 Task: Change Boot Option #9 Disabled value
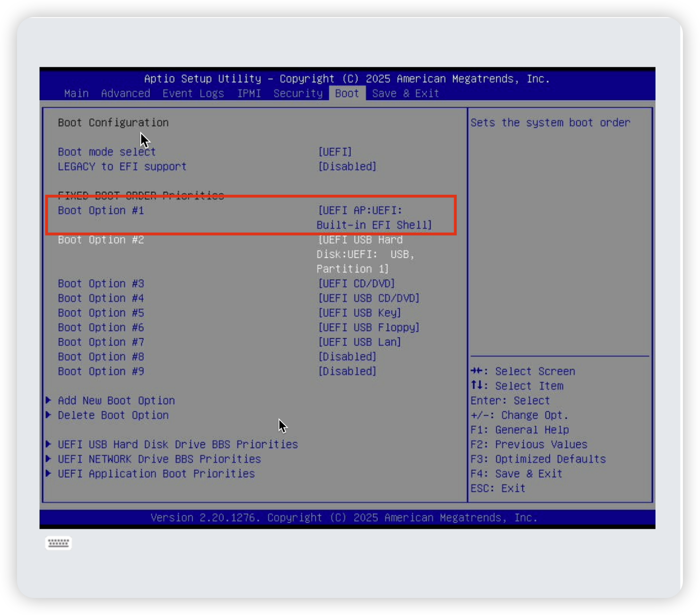347,371
